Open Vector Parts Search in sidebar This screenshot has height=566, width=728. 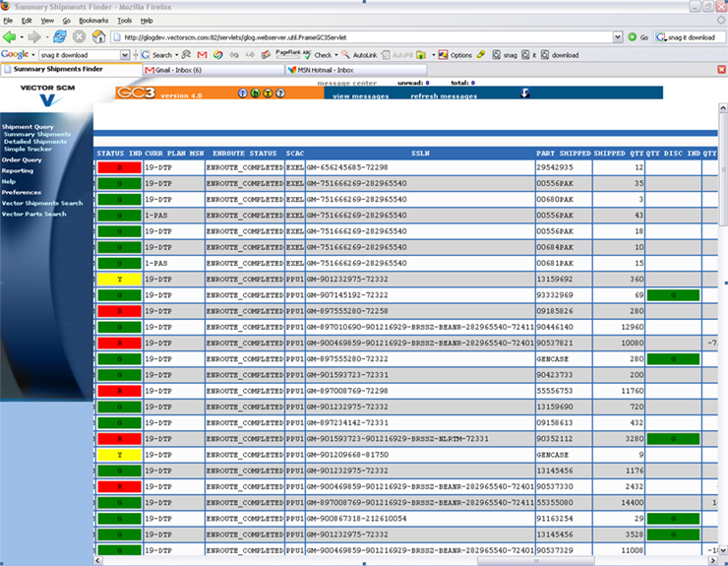point(33,214)
